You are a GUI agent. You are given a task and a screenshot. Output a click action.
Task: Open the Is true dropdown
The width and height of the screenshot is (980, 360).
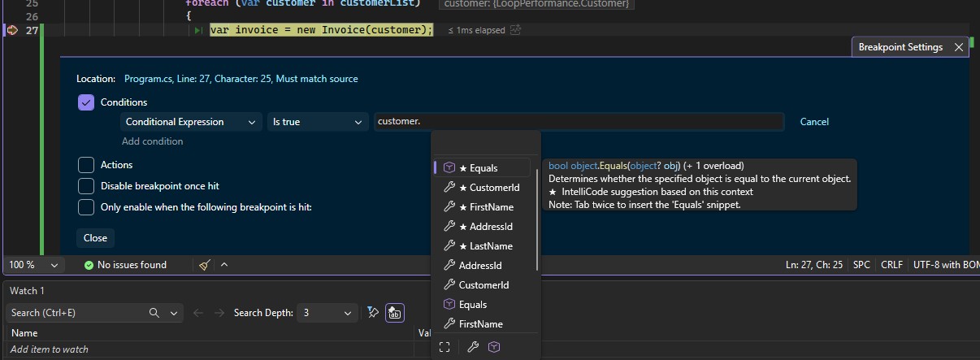(319, 122)
